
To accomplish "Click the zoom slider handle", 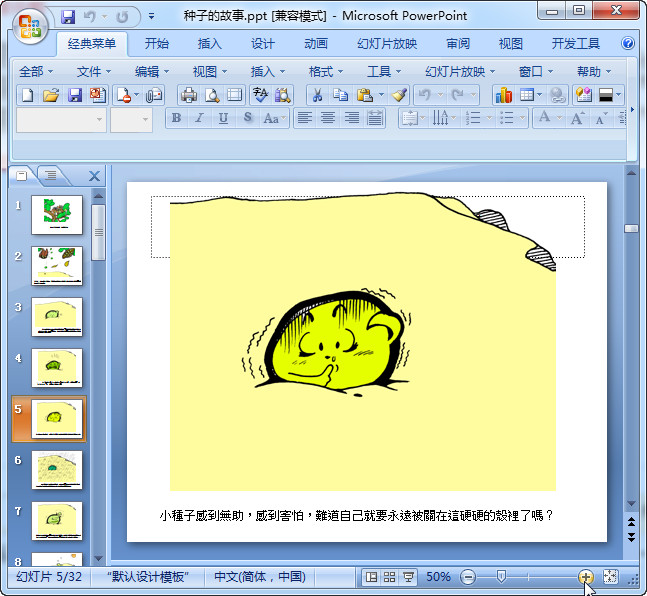I will (x=501, y=577).
